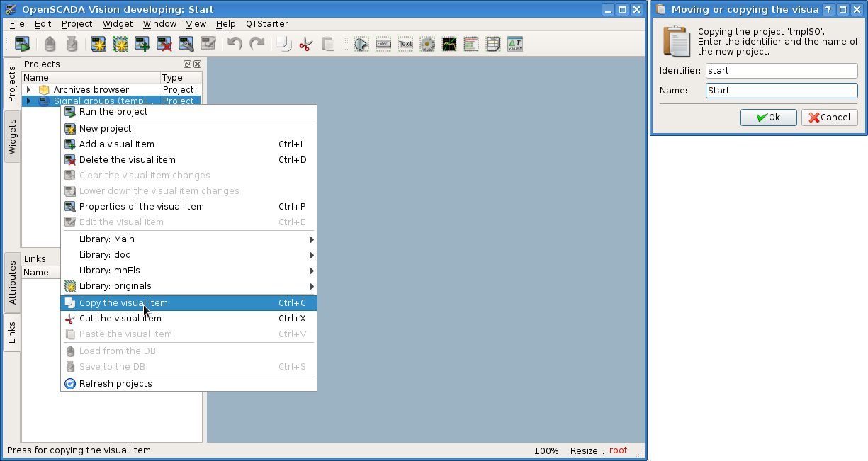
Task: Choose 'Run the project' from context menu
Action: pos(188,112)
